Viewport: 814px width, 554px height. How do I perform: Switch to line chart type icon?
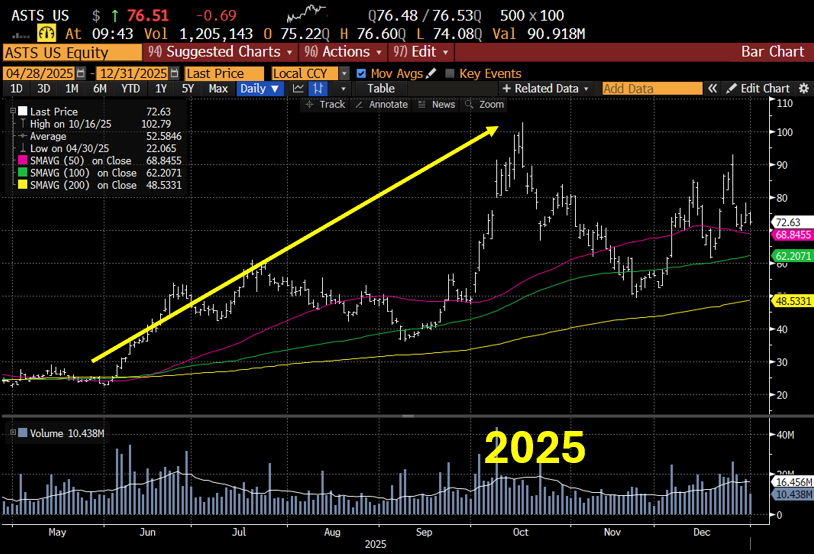pyautogui.click(x=299, y=88)
